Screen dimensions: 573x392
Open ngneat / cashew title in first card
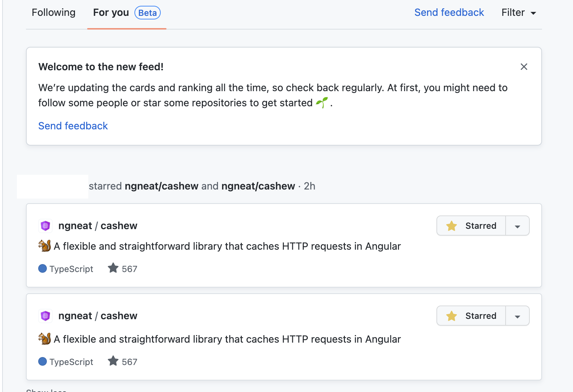pyautogui.click(x=98, y=226)
